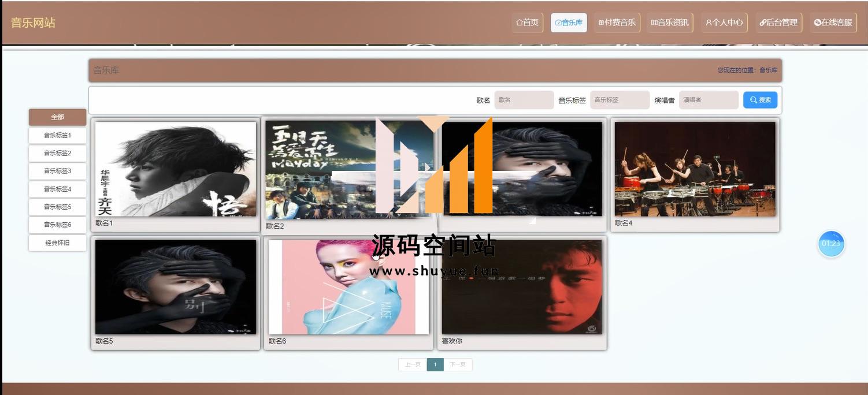This screenshot has height=395, width=868.
Task: Go to 付费音乐 page
Action: [x=617, y=23]
